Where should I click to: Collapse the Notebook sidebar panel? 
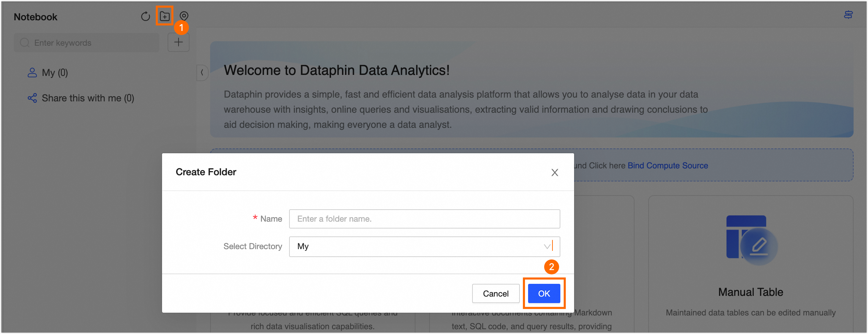202,73
